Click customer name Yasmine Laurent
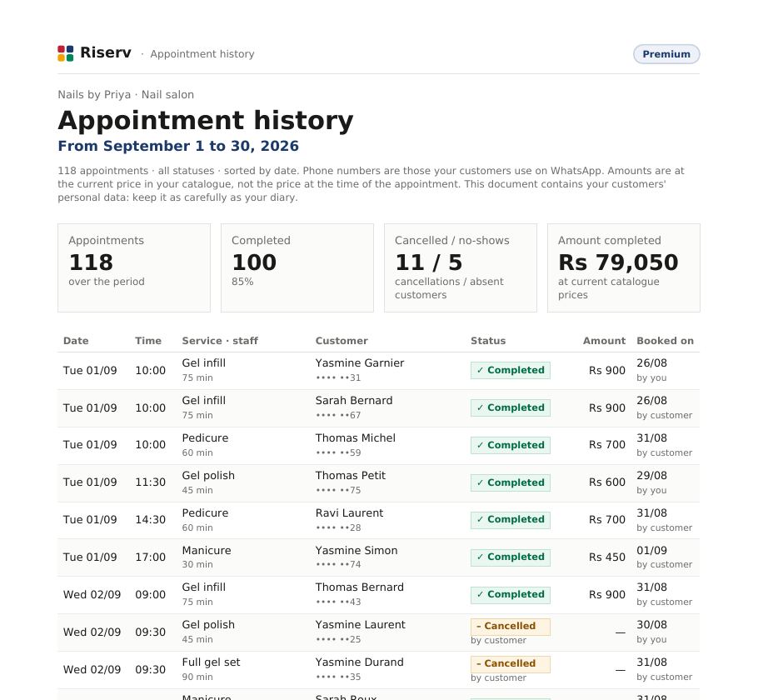This screenshot has height=700, width=758. tap(360, 625)
